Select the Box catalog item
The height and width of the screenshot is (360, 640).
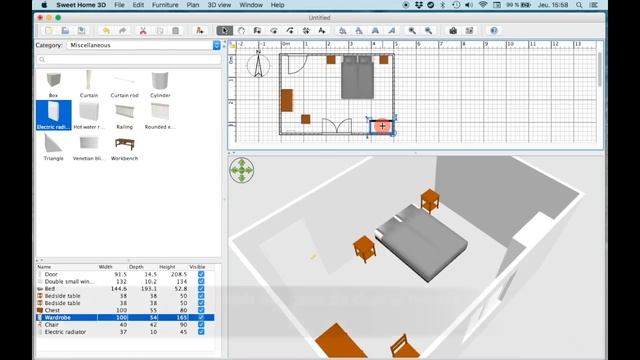53,84
